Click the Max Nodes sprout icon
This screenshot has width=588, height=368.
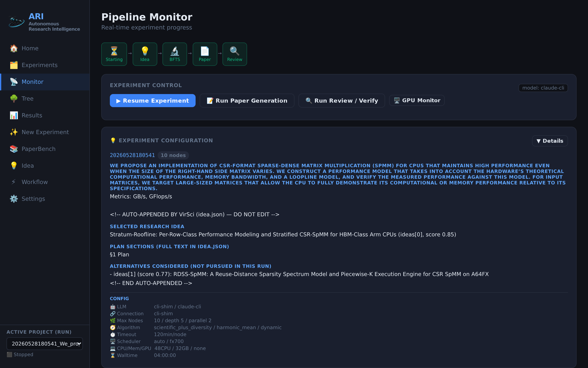click(x=112, y=321)
